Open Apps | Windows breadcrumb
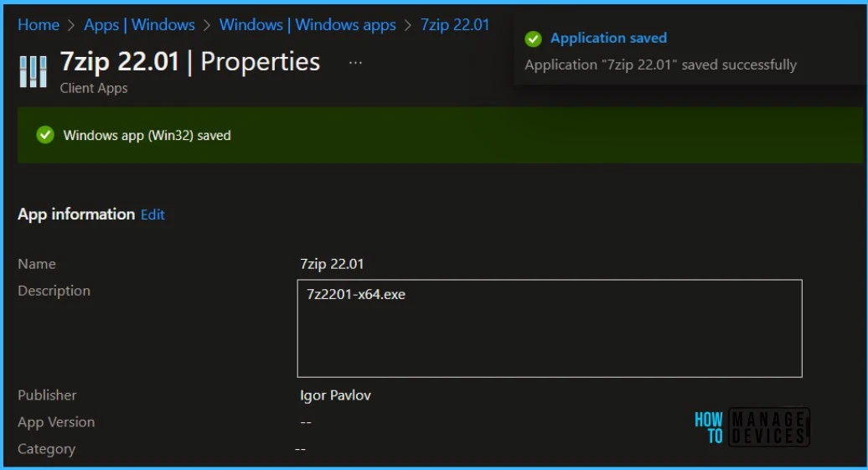This screenshot has width=868, height=470. (x=139, y=25)
